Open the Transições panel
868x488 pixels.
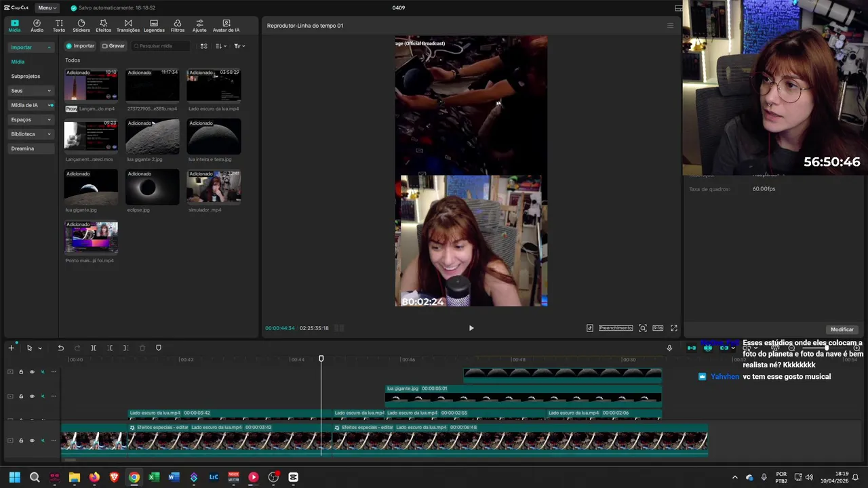click(128, 26)
